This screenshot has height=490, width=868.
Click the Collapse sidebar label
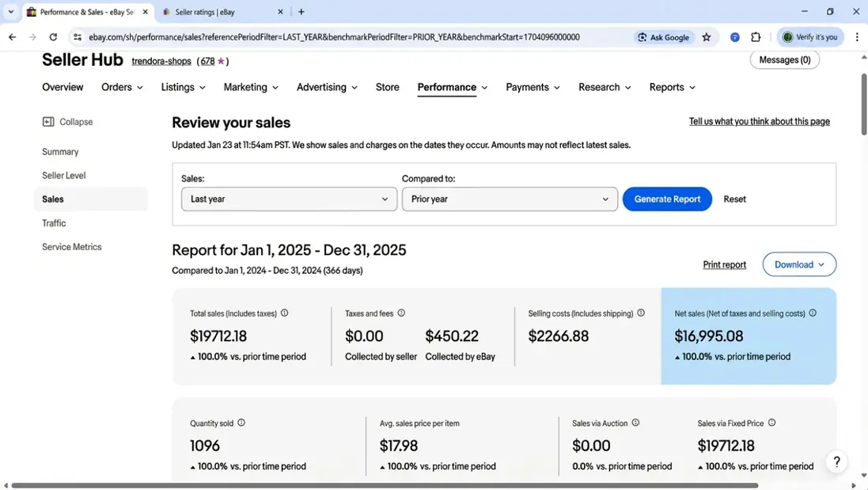[x=76, y=122]
